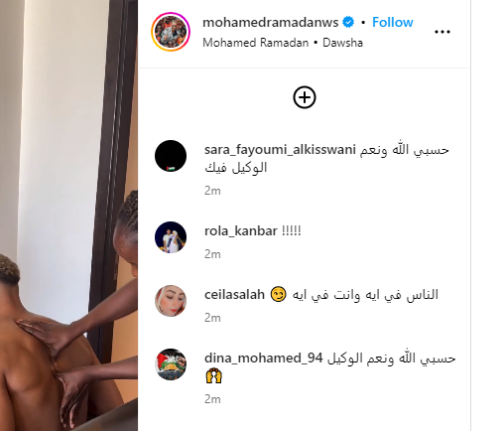
Task: Open sara_fayoumi_alkisswani's black avatar
Action: click(x=171, y=156)
